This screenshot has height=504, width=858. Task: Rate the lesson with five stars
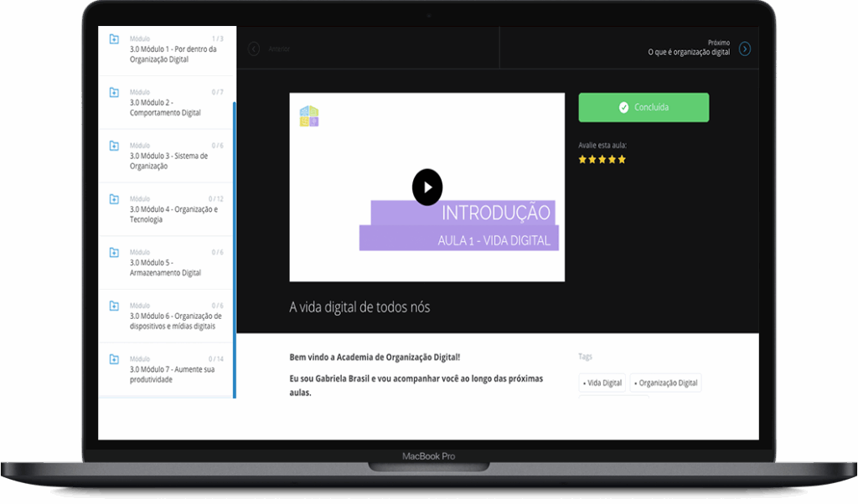[x=622, y=159]
